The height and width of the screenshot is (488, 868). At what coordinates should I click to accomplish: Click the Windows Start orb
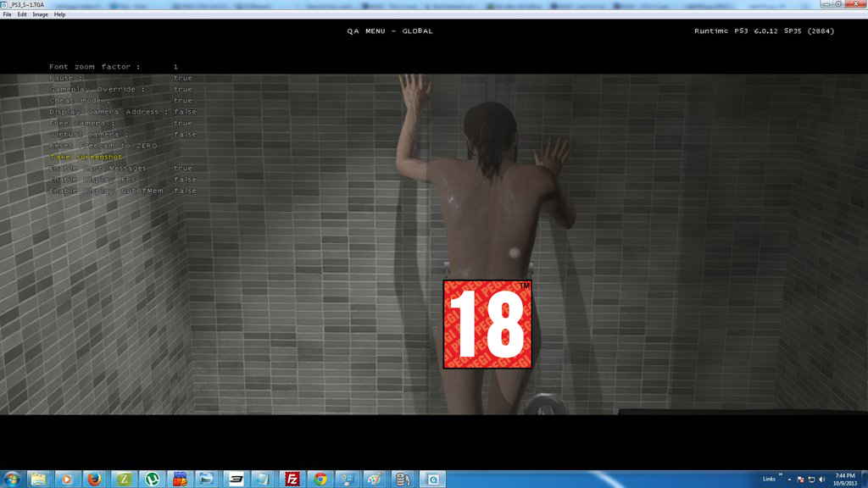tap(12, 480)
